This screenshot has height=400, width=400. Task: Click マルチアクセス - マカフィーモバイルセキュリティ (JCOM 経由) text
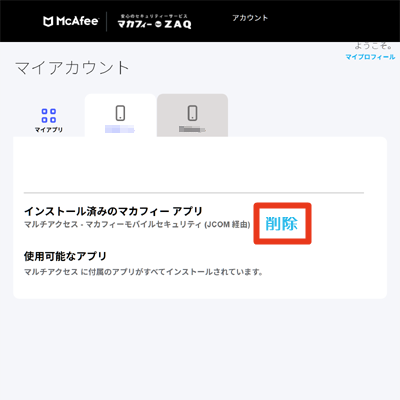[x=137, y=224]
